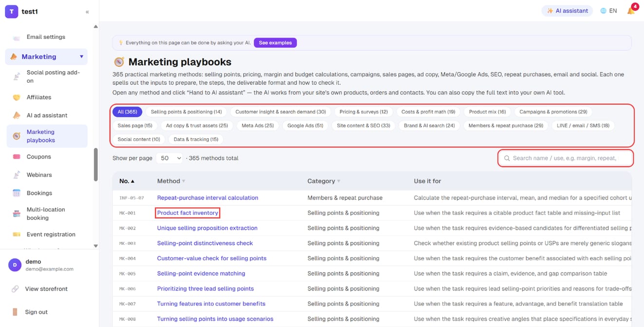Open Unique selling proposition extraction
The image size is (644, 327).
tap(207, 228)
